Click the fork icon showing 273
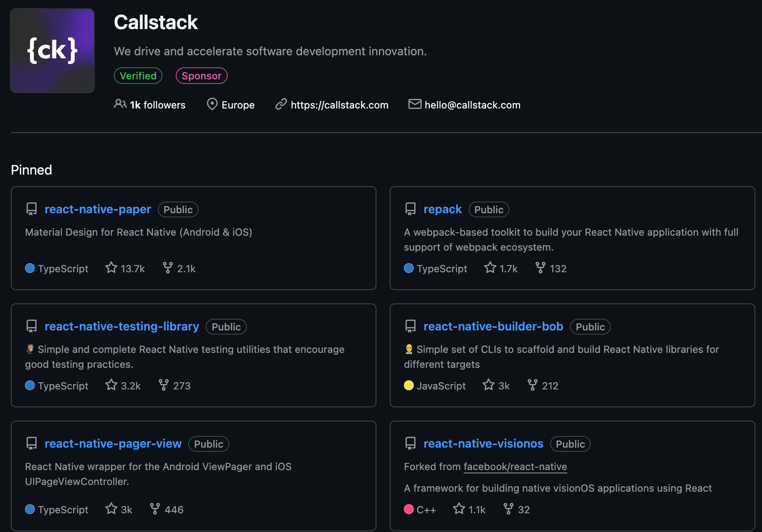This screenshot has width=762, height=532. [x=164, y=385]
